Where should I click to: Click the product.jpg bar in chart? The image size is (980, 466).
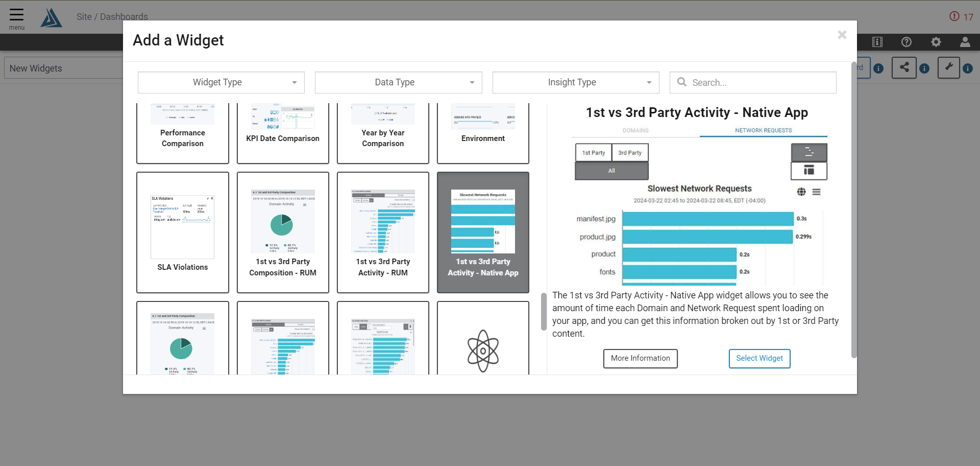click(x=707, y=237)
